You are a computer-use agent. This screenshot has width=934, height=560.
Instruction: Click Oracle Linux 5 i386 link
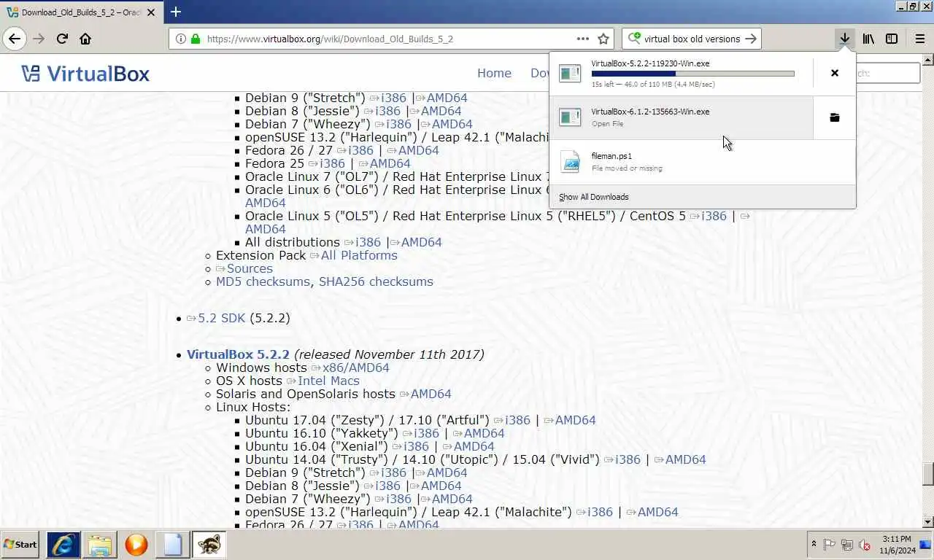tap(714, 216)
